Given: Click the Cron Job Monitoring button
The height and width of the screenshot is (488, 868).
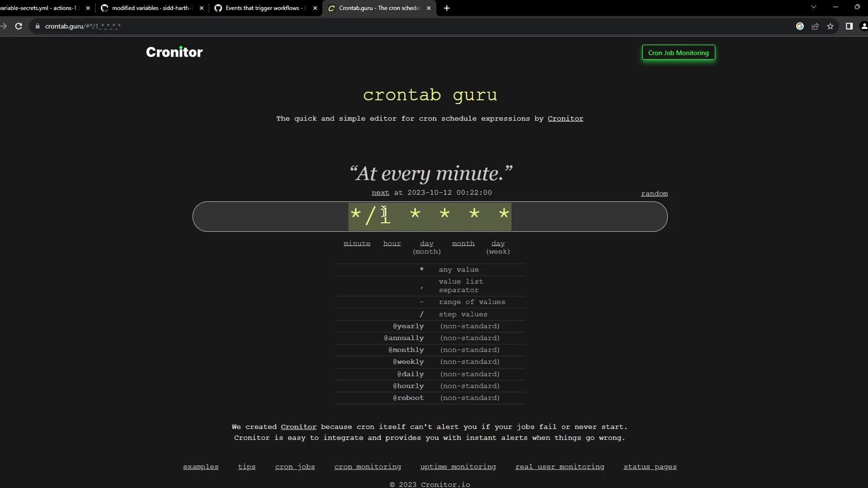Looking at the screenshot, I should tap(678, 53).
